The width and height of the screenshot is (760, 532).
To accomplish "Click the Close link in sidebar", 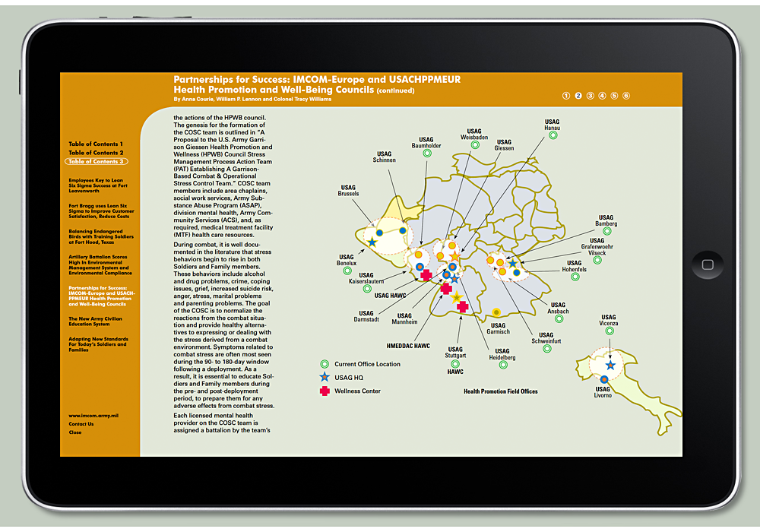I will tap(75, 432).
